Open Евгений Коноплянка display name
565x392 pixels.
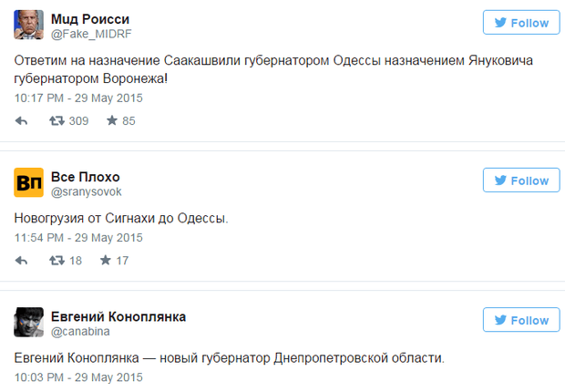118,316
